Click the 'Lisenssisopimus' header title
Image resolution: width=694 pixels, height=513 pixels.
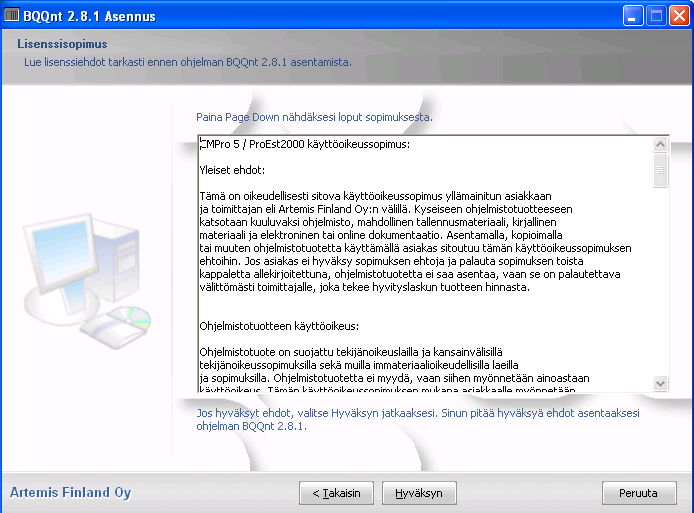[x=62, y=44]
